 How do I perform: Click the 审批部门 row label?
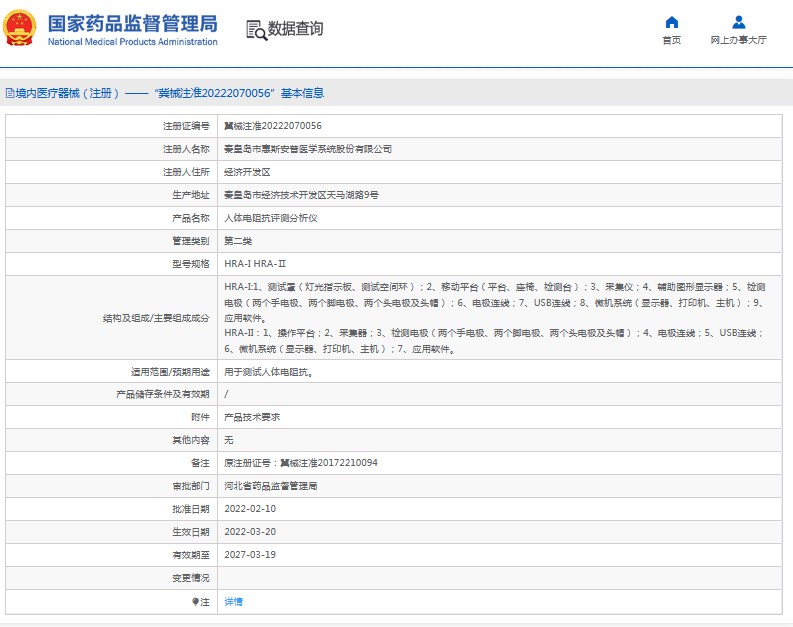(191, 486)
